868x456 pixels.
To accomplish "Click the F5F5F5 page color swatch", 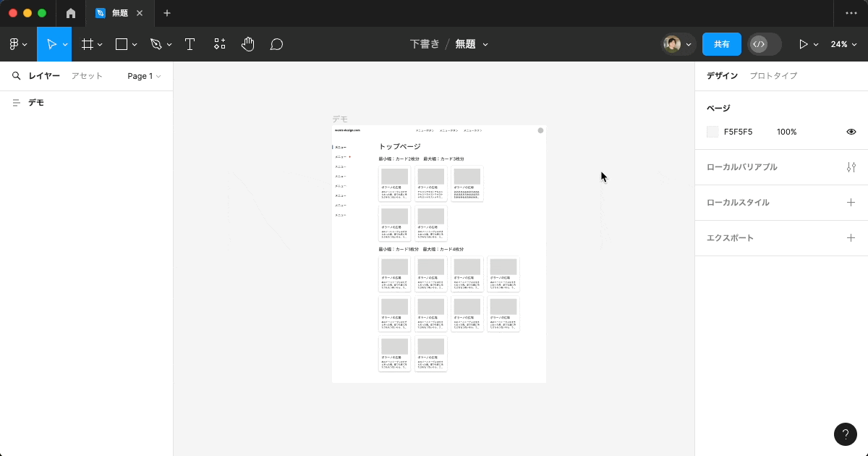I will click(712, 132).
